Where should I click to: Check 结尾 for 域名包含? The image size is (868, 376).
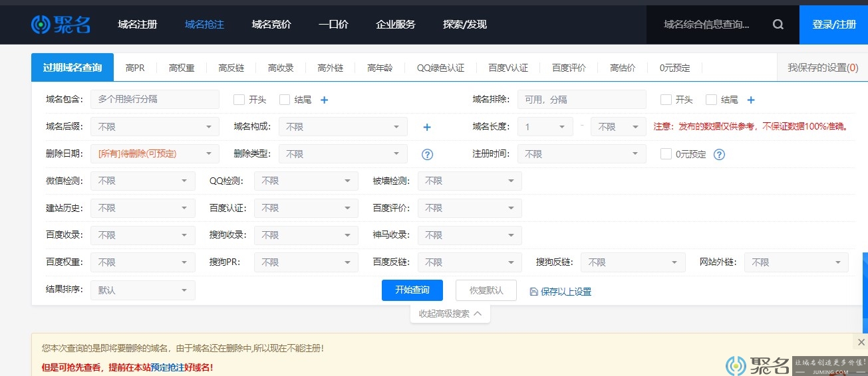[x=285, y=100]
